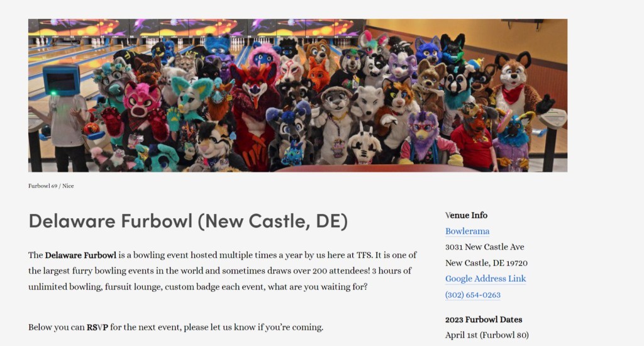644x346 pixels.
Task: Click the Google Address Link
Action: tap(486, 279)
